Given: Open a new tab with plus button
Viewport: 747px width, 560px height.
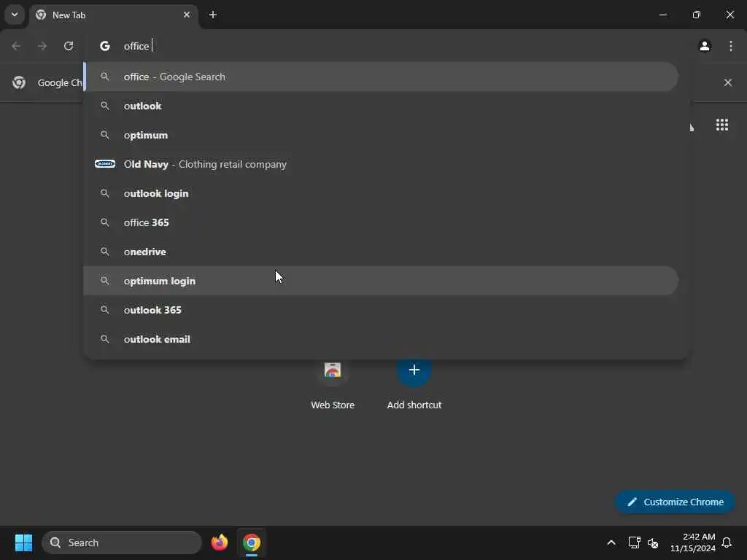Looking at the screenshot, I should click(x=213, y=15).
